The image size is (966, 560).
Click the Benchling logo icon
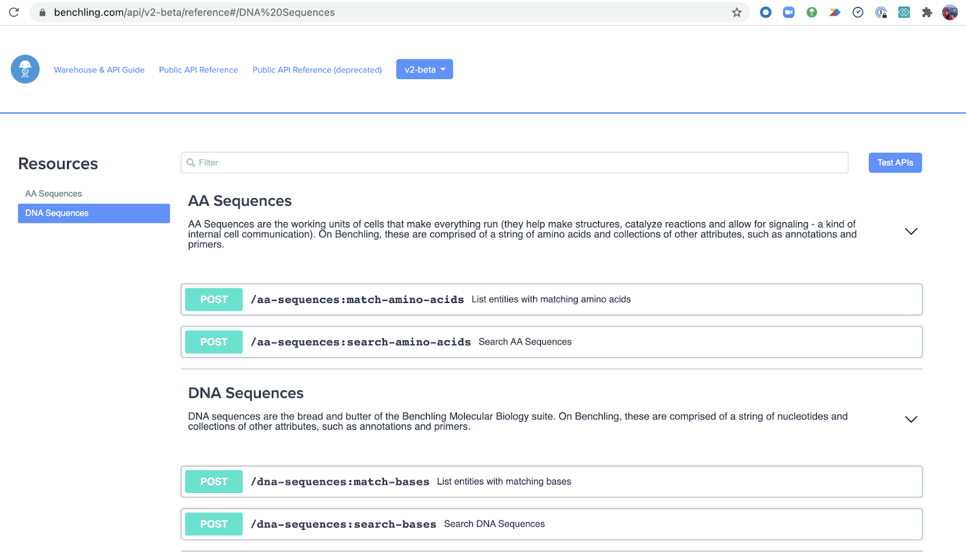(25, 69)
